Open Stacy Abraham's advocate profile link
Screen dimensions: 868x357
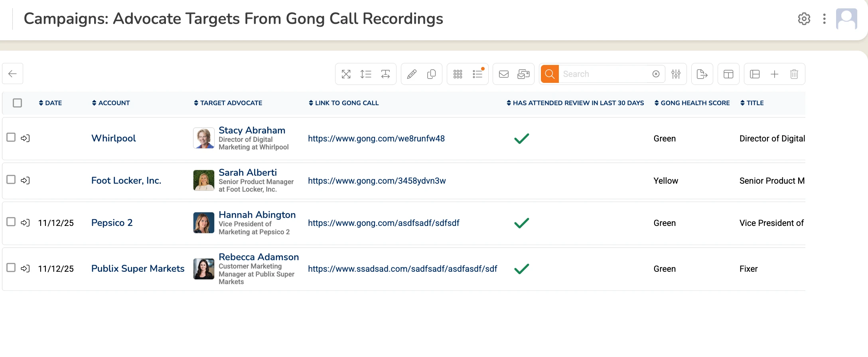coord(252,130)
